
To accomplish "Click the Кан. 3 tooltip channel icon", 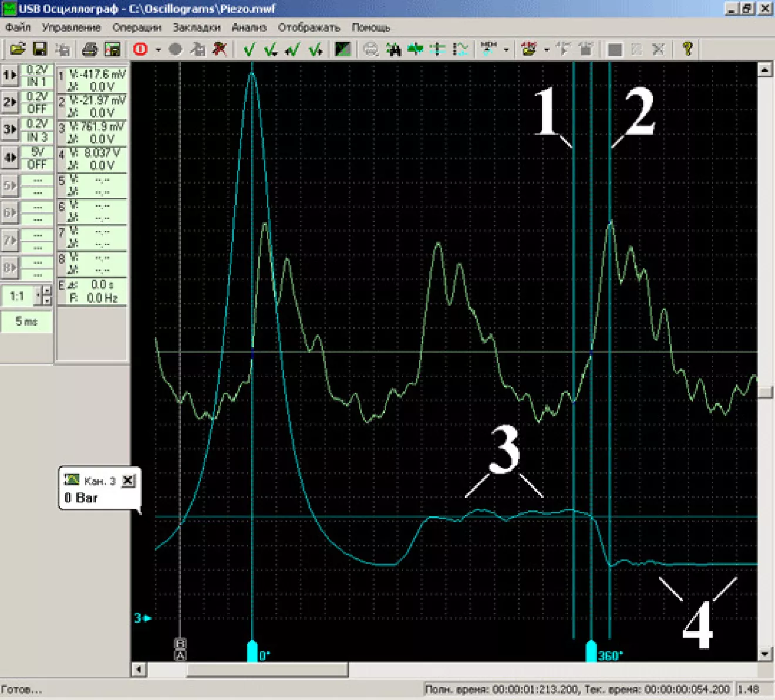I will point(72,480).
